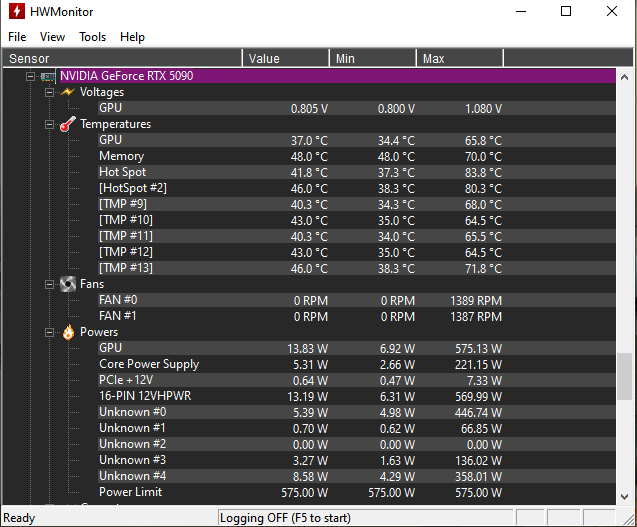Click the 575.13 W GPU max power

[479, 349]
